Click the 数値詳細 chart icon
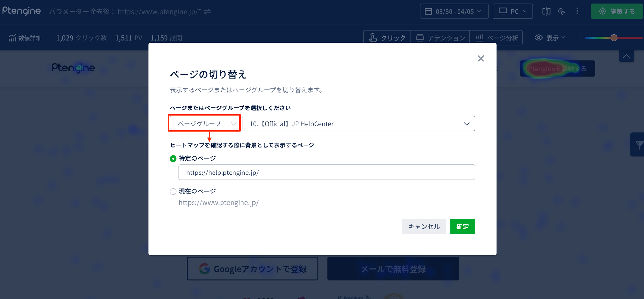The image size is (644, 299). click(x=12, y=38)
